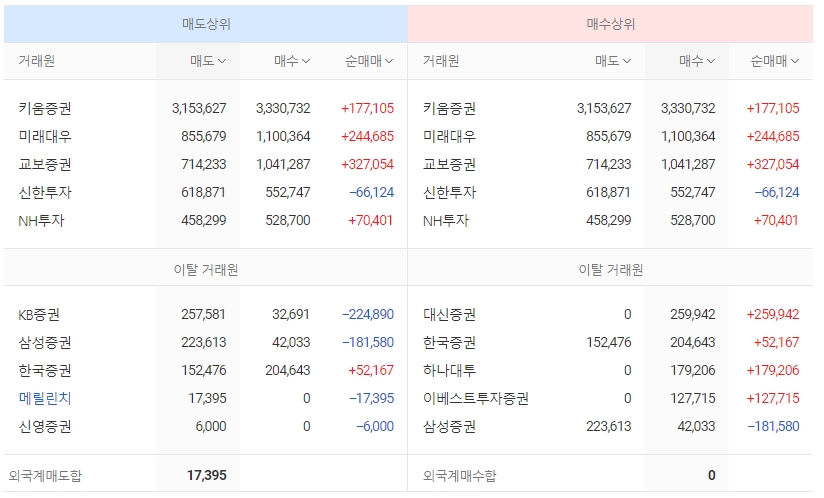Select 하나대투 row name
The width and height of the screenshot is (824, 498).
click(x=449, y=370)
